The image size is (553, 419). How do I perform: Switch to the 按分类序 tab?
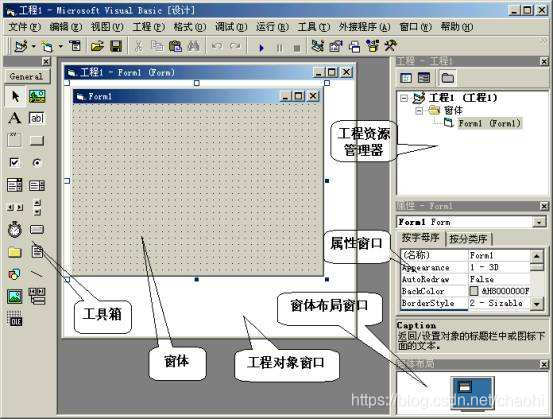pos(468,239)
